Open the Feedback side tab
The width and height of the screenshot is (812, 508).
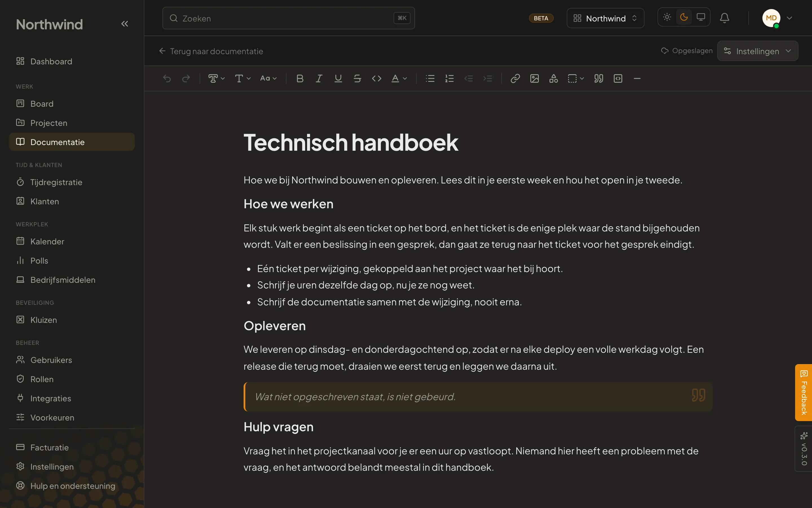pos(804,392)
